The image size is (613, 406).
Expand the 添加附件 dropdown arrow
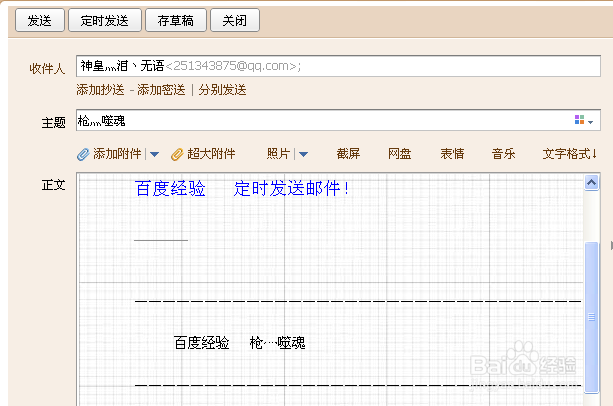[154, 154]
